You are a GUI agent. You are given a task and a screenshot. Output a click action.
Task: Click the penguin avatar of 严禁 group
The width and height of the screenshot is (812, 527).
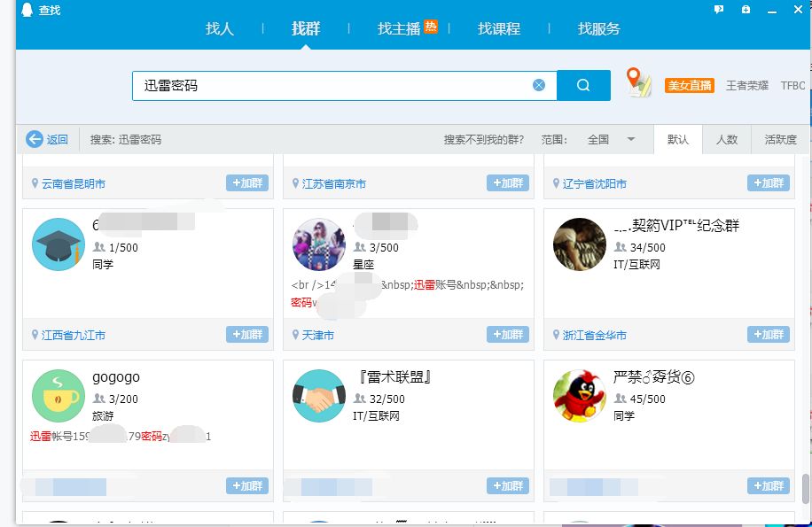579,395
